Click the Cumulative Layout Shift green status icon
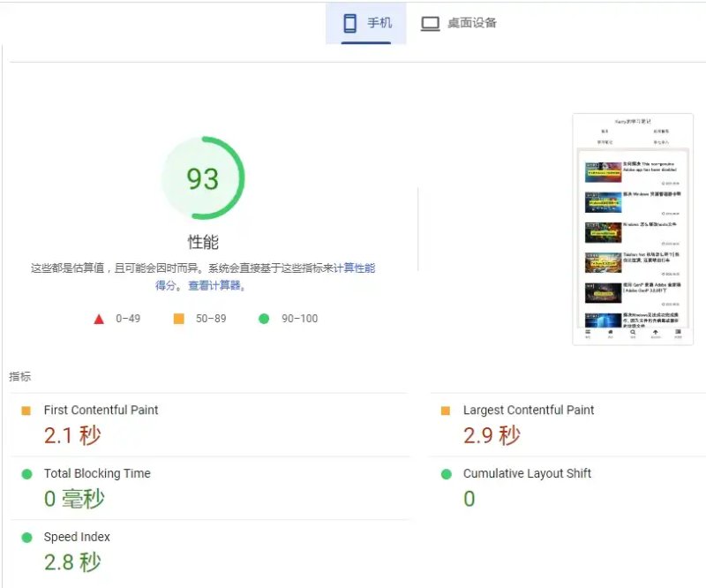 pyautogui.click(x=447, y=474)
